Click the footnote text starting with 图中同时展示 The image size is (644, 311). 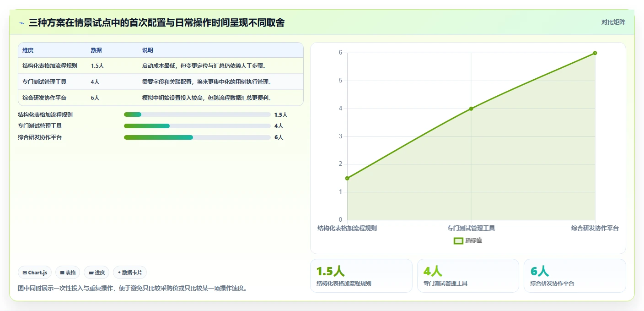click(x=132, y=289)
